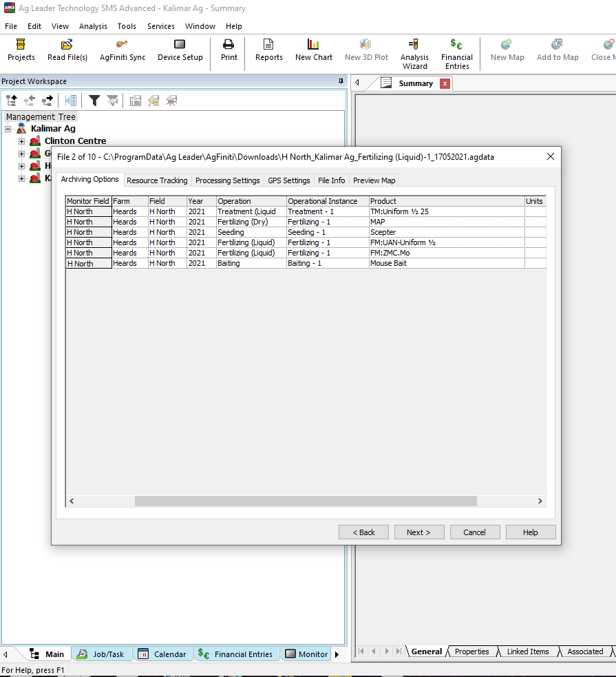The image size is (616, 677).
Task: Open Projects from the main toolbar
Action: tap(21, 50)
